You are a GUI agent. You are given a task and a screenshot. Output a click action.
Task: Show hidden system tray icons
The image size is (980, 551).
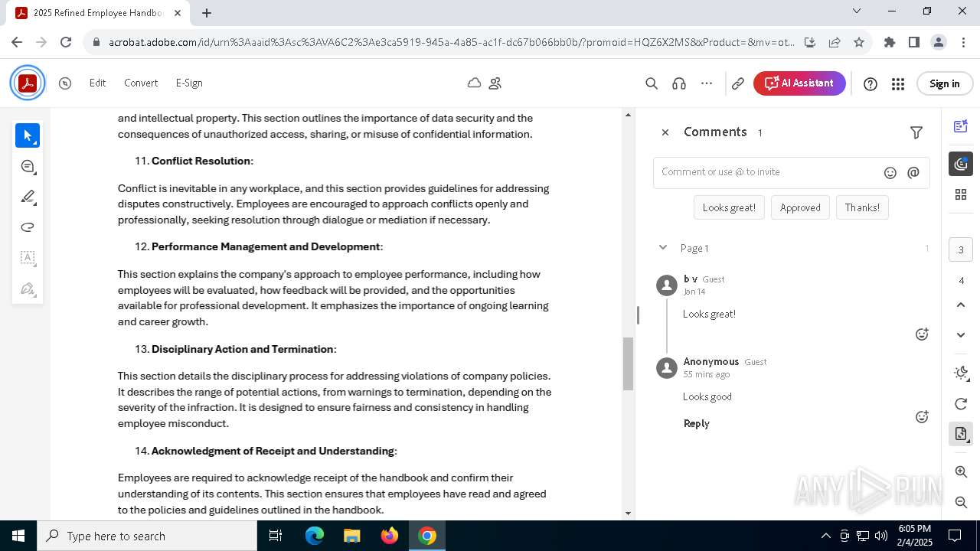(825, 536)
